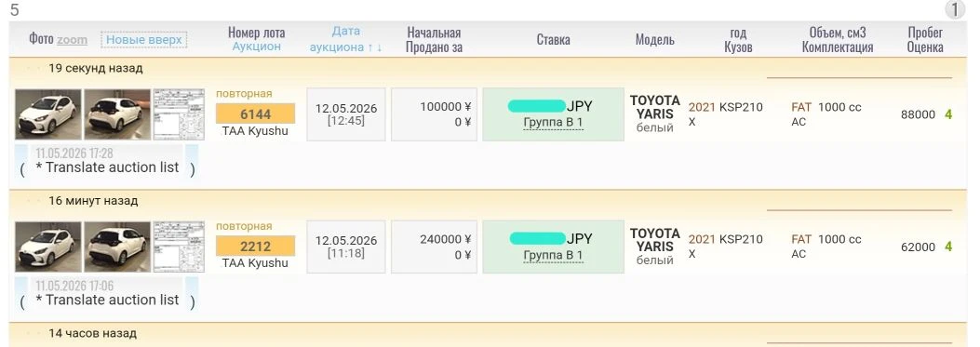This screenshot has height=347, width=980.
Task: Click mileage value 88000
Action: (x=919, y=114)
